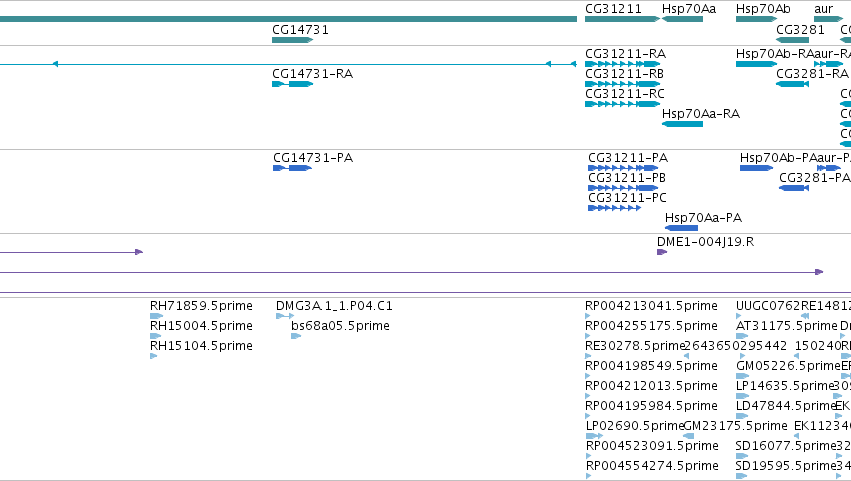Click the 150240 feature label

(x=818, y=346)
